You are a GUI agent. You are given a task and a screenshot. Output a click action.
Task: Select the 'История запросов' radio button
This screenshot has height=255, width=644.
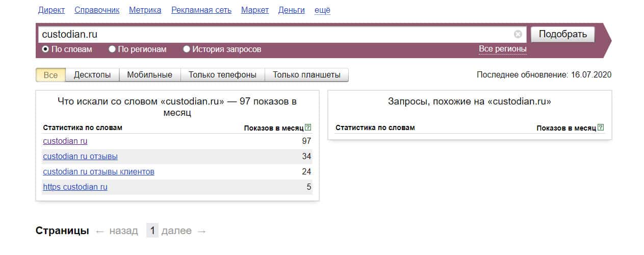(187, 49)
